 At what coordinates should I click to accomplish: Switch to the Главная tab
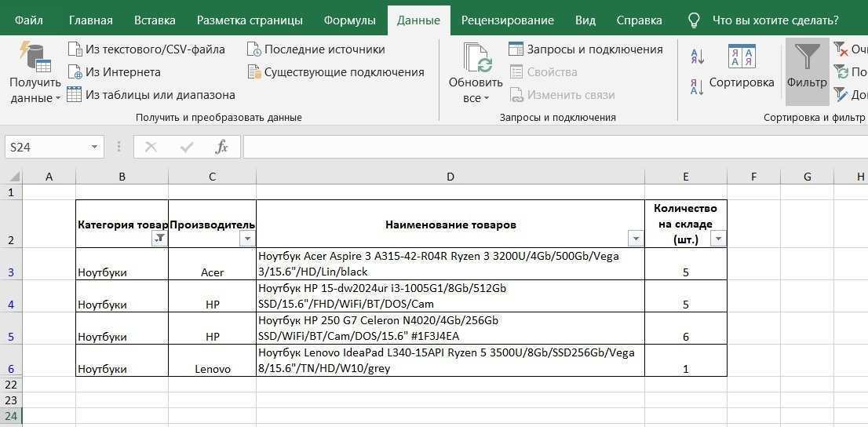click(x=91, y=20)
